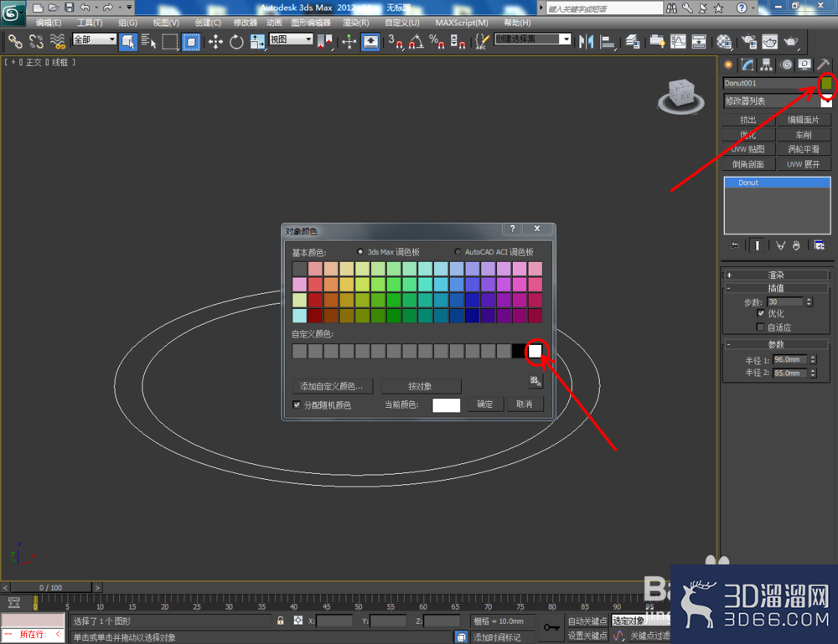Click the 半径 1 value field
The width and height of the screenshot is (838, 644).
[x=791, y=359]
